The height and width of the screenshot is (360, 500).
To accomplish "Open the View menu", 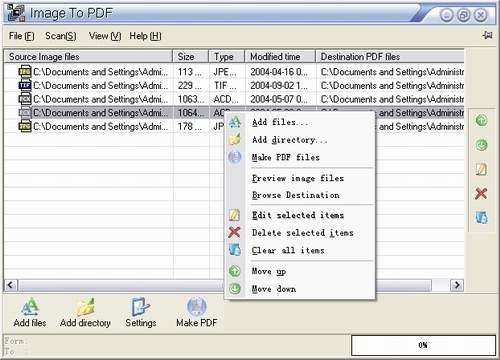I will 105,36.
